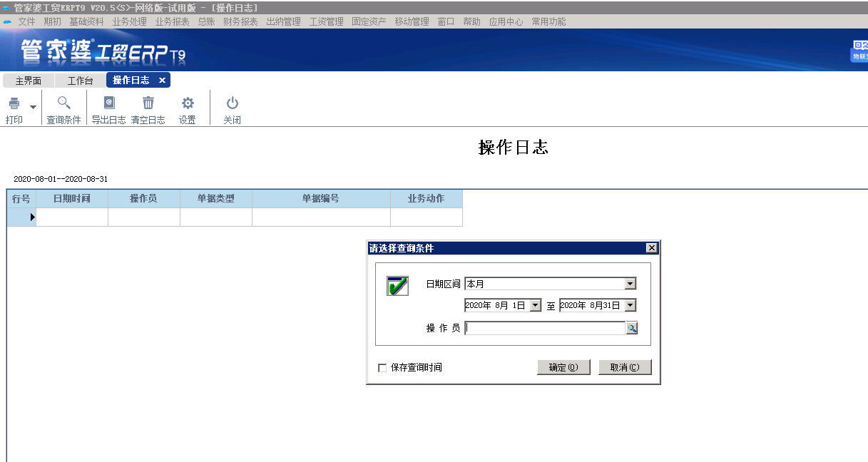868x462 pixels.
Task: Open the 文件 menu
Action: click(x=26, y=21)
